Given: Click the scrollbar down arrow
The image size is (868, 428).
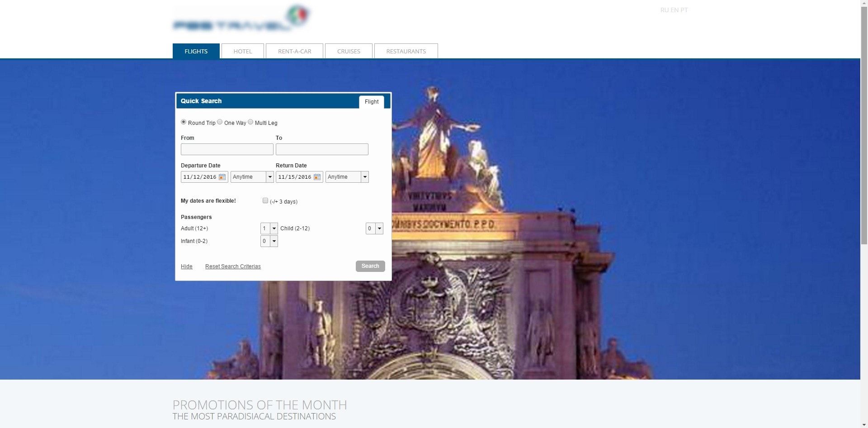Looking at the screenshot, I should click(864, 424).
